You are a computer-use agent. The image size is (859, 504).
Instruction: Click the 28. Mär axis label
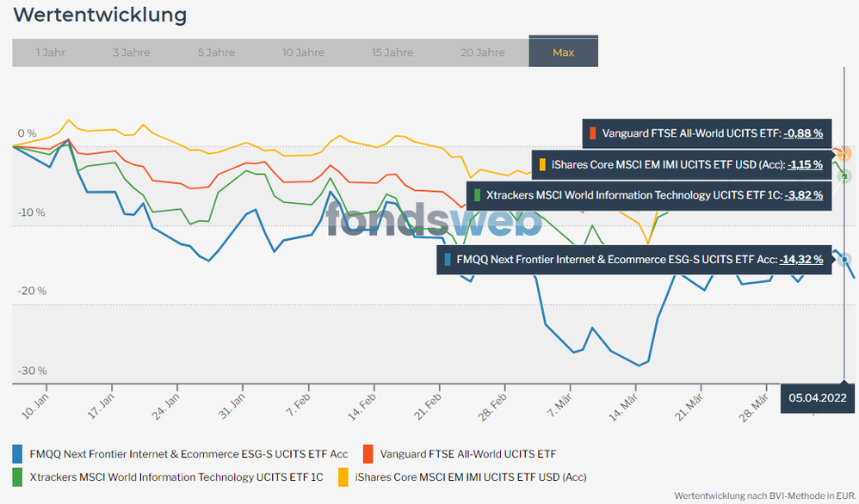click(754, 408)
